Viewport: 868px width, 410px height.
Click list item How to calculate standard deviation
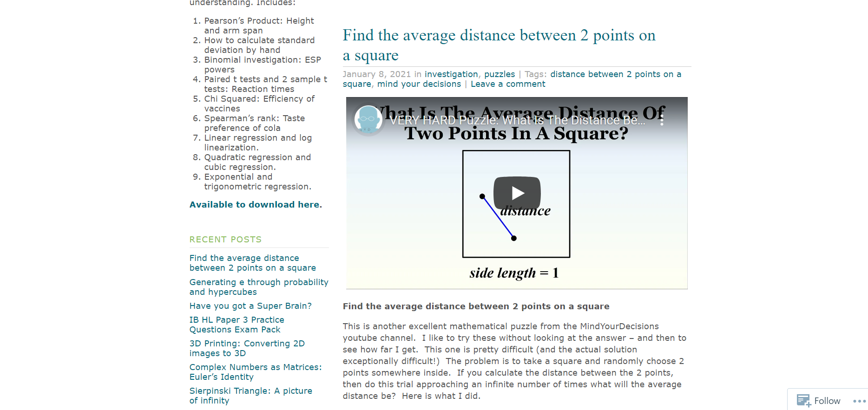[260, 45]
